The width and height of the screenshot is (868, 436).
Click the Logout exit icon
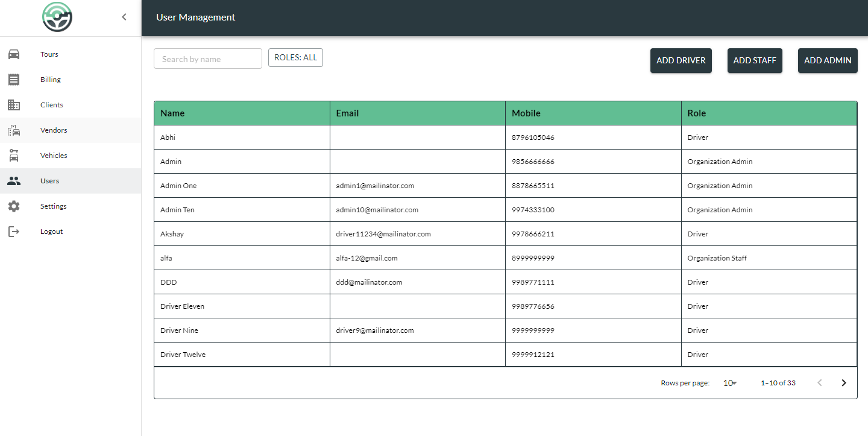tap(14, 232)
